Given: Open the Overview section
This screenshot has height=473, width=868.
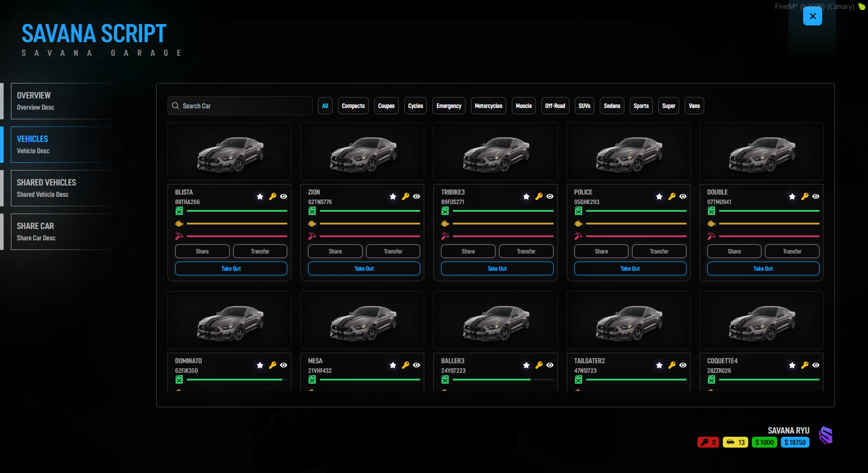Looking at the screenshot, I should click(x=64, y=101).
